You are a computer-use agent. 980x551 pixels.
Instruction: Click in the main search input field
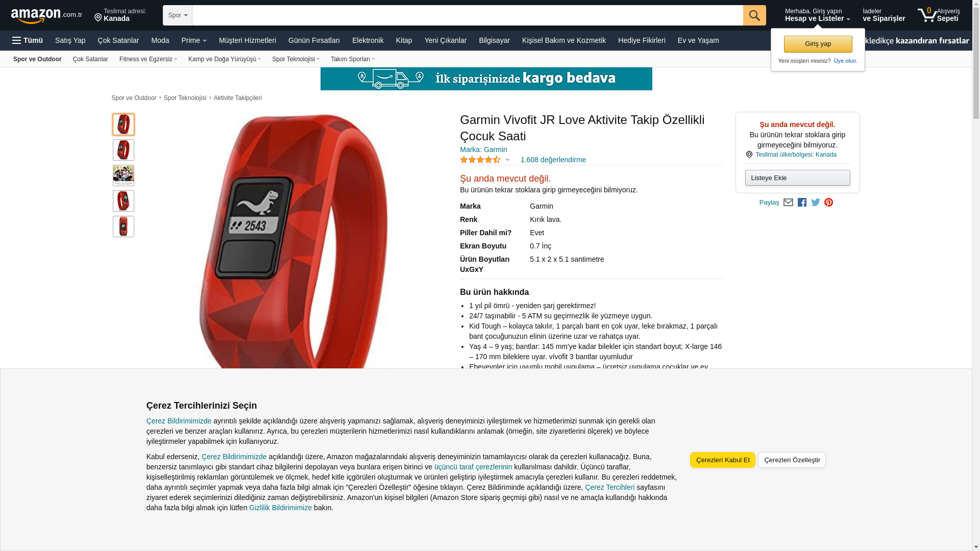(x=468, y=15)
